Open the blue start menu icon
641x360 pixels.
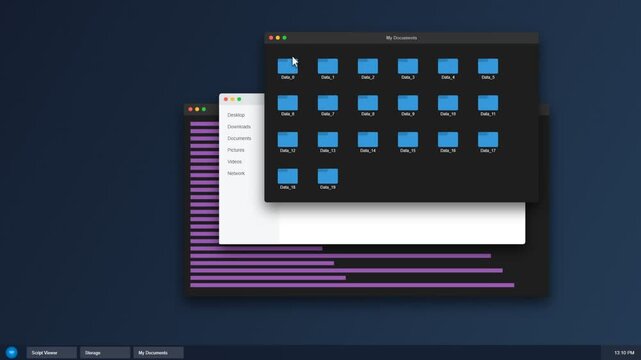click(11, 352)
